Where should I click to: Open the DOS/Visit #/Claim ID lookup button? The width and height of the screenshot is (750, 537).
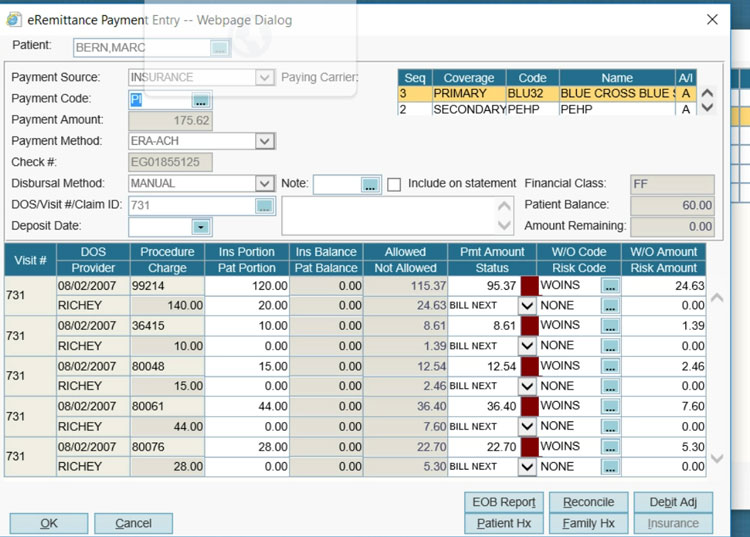(x=265, y=206)
